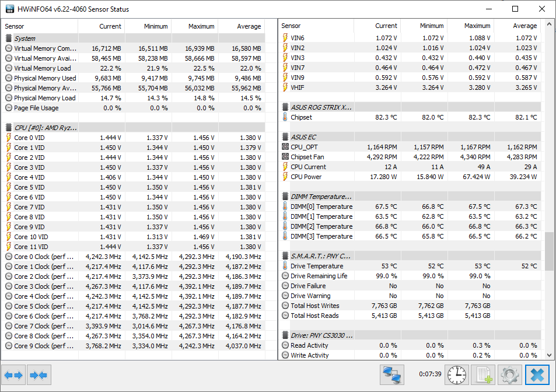Close sensor window with blue X button
Image resolution: width=556 pixels, height=392 pixels.
(x=537, y=375)
